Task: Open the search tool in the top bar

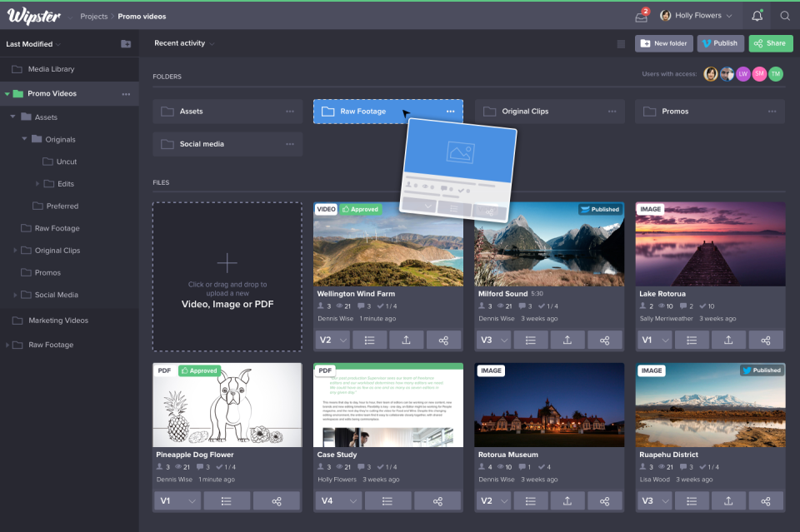Action: pyautogui.click(x=785, y=15)
